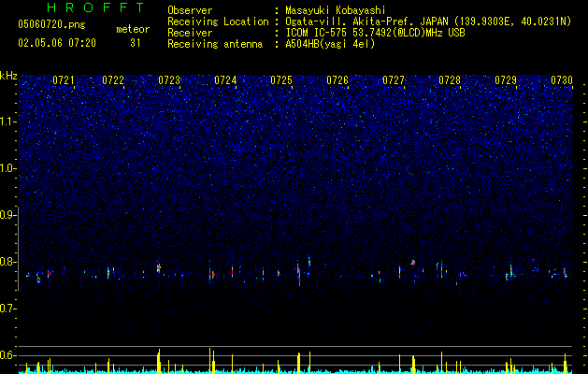Click the ICOM IC-575 receiver text

tap(375, 33)
